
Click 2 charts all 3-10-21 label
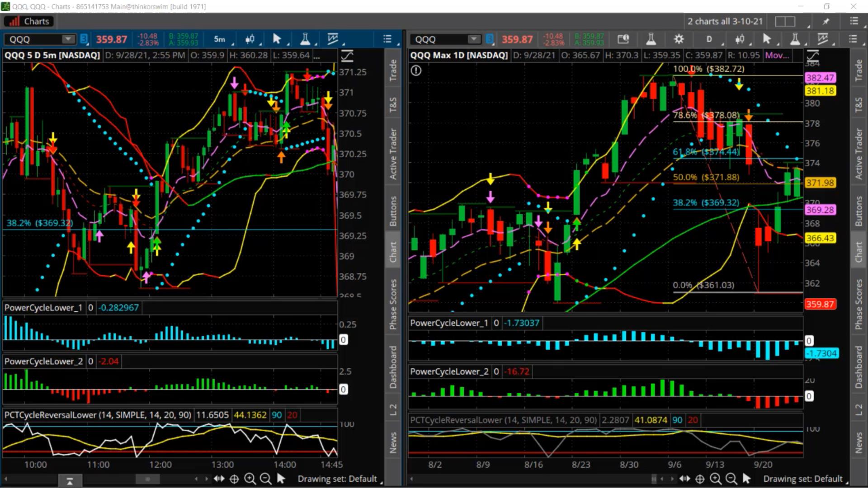(725, 21)
